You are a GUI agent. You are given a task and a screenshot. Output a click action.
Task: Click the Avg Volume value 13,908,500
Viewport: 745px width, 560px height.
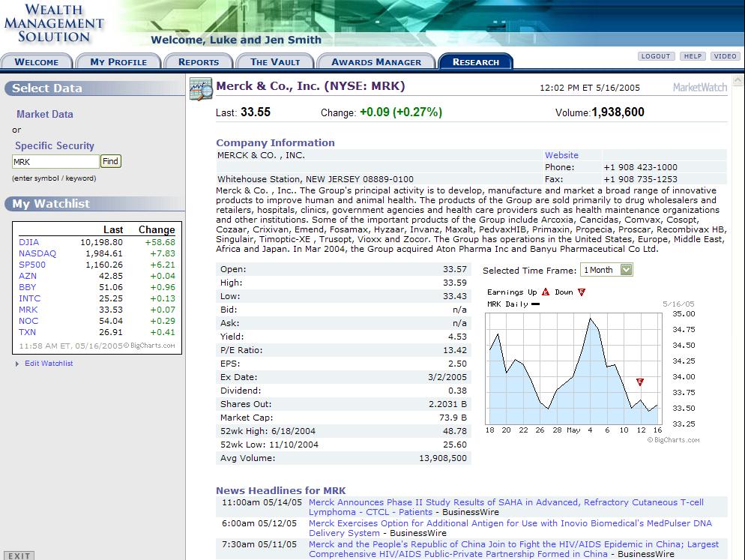pos(443,458)
